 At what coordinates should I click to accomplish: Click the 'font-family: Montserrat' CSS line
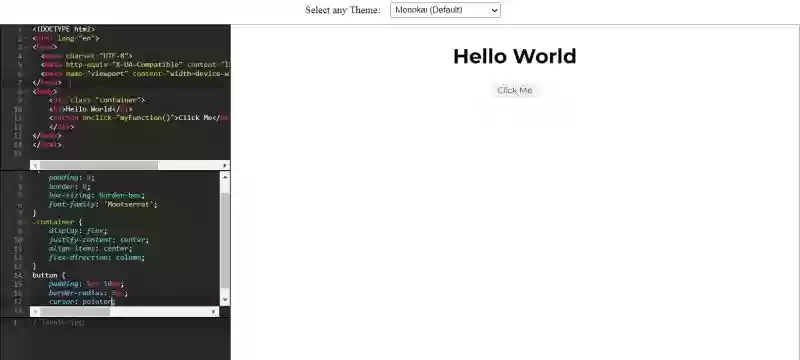coord(103,204)
